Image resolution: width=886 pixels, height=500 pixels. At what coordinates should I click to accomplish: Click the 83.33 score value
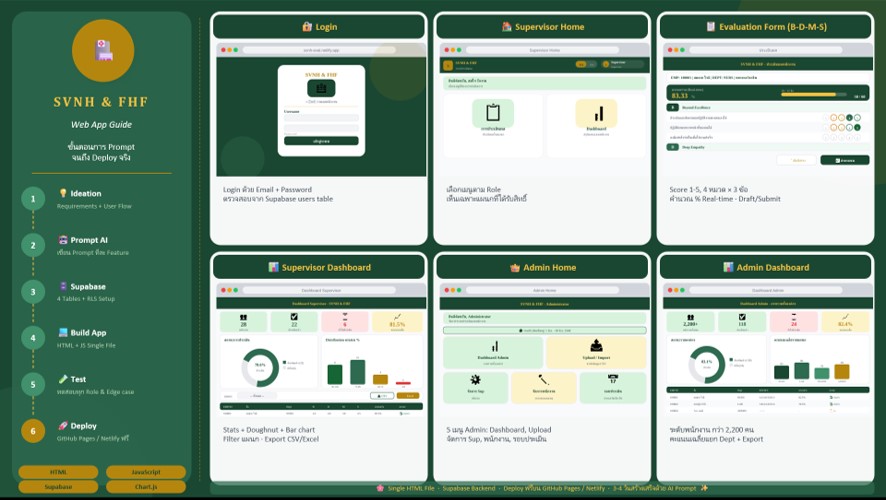(x=681, y=95)
